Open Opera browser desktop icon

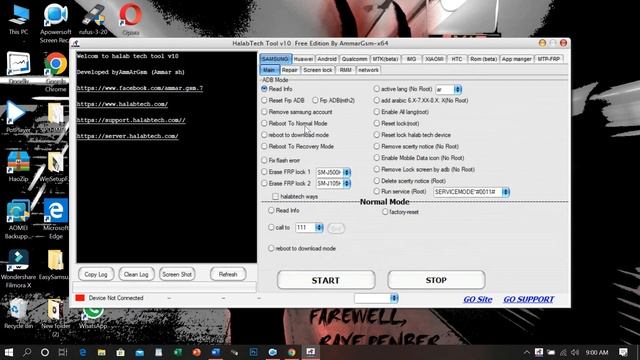pyautogui.click(x=131, y=19)
